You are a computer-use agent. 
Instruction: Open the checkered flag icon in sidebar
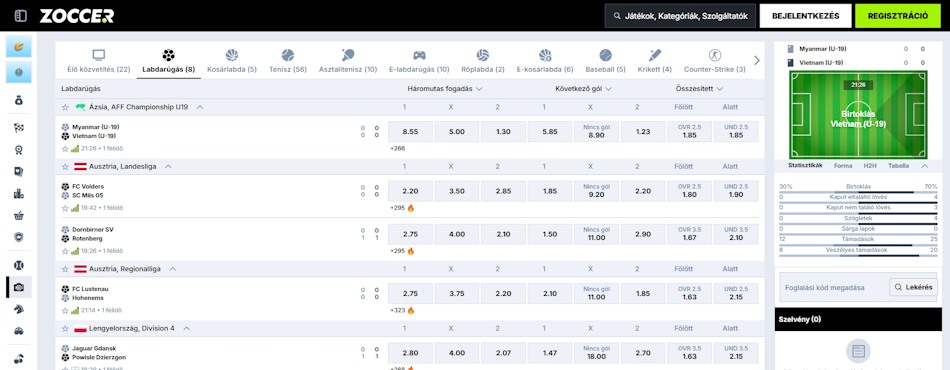pos(19,128)
